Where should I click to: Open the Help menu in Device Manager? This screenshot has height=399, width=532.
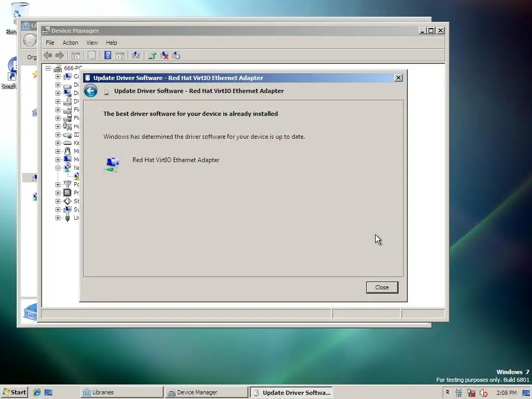click(x=111, y=43)
